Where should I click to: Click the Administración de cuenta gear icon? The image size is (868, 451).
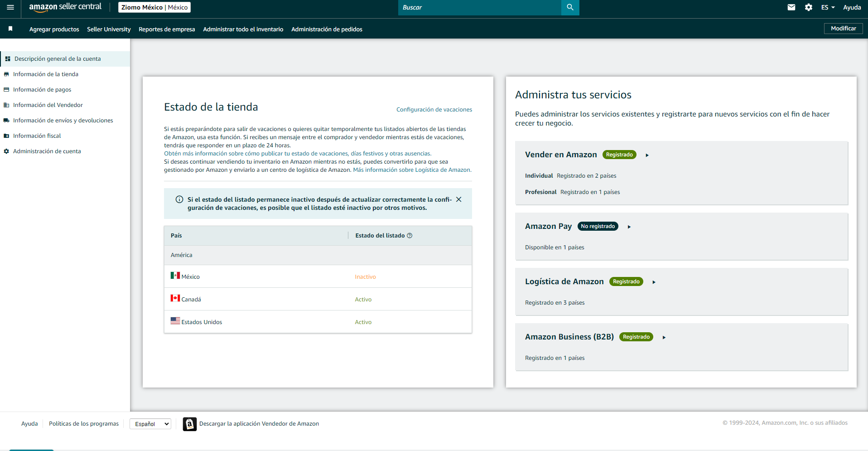[x=6, y=151]
